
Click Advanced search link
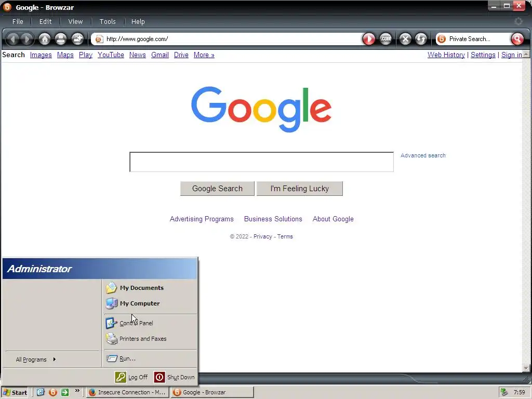tap(423, 155)
